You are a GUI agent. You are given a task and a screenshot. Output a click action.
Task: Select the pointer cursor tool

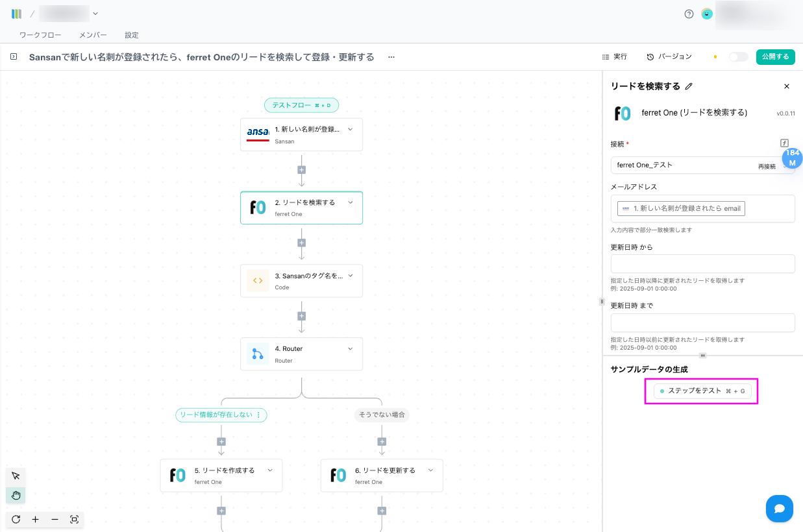click(16, 476)
